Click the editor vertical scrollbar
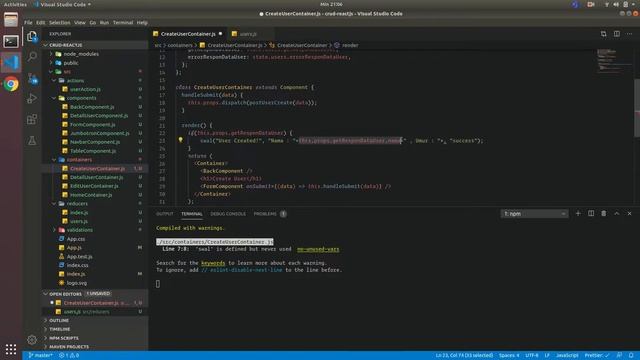The width and height of the screenshot is (640, 360). [x=637, y=108]
